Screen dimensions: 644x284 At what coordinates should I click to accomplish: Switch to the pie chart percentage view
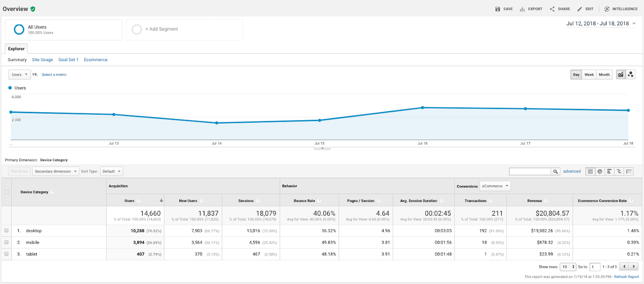[600, 171]
